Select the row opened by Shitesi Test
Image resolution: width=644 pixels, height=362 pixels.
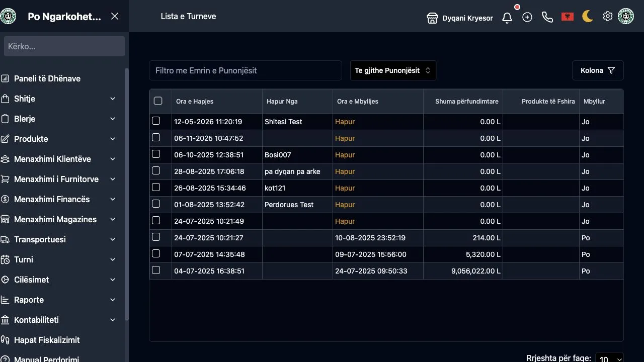[x=156, y=121]
